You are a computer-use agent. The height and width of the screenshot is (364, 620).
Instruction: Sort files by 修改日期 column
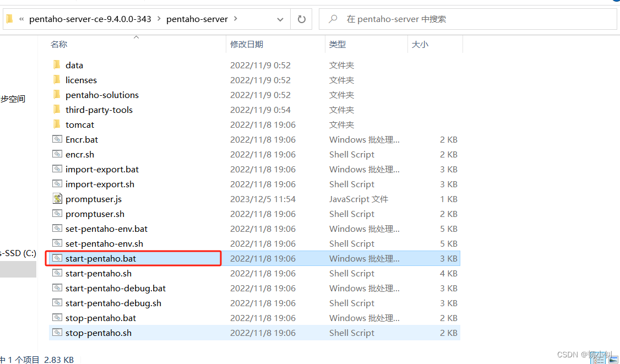(247, 44)
